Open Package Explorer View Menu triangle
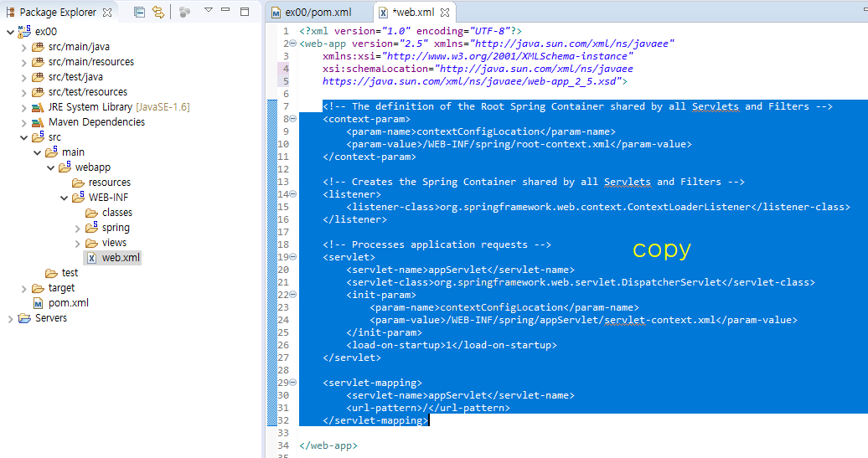This screenshot has height=458, width=868. 208,10
